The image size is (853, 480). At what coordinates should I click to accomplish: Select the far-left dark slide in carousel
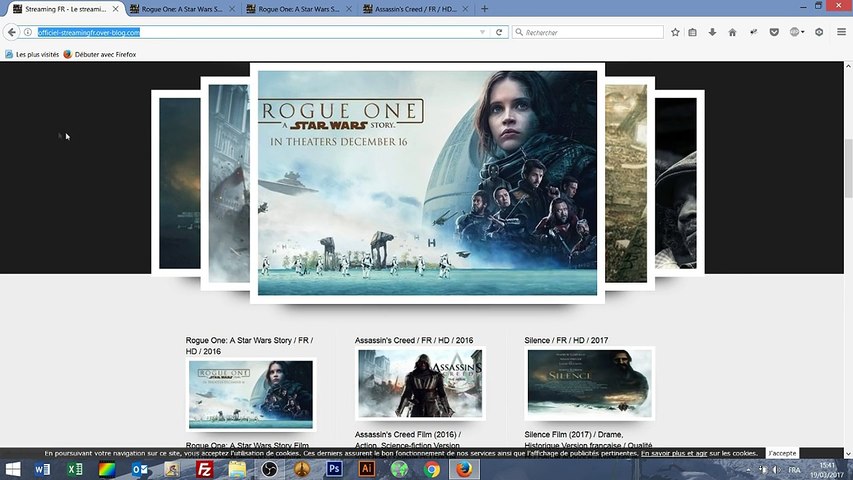click(176, 183)
